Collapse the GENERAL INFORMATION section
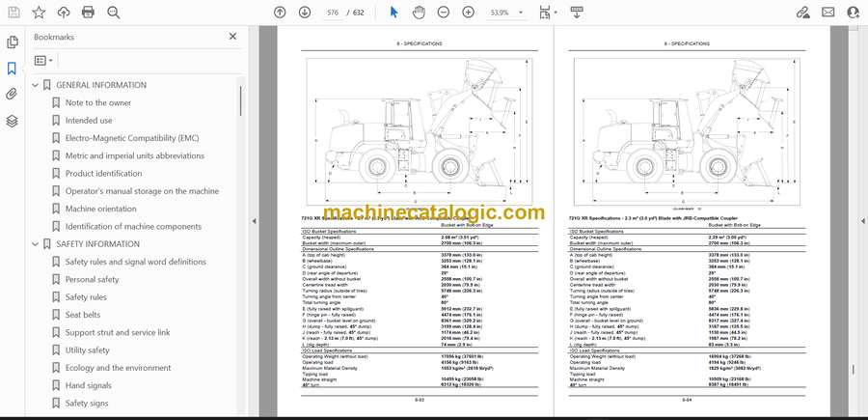 coord(36,85)
